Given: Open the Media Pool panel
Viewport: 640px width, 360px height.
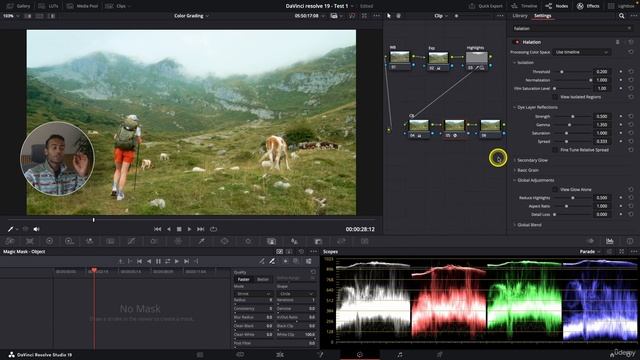Looking at the screenshot, I should point(82,6).
